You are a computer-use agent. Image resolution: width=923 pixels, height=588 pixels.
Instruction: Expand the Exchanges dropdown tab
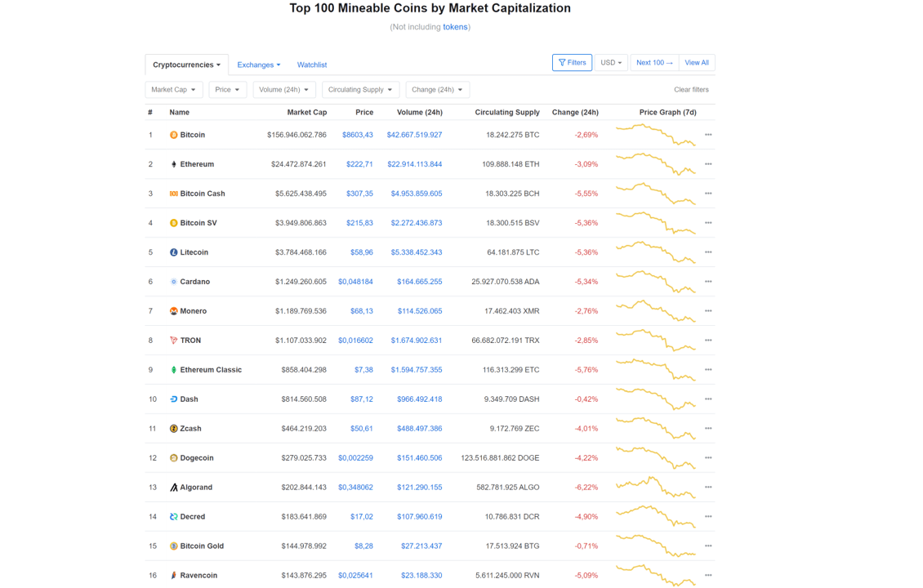click(258, 65)
